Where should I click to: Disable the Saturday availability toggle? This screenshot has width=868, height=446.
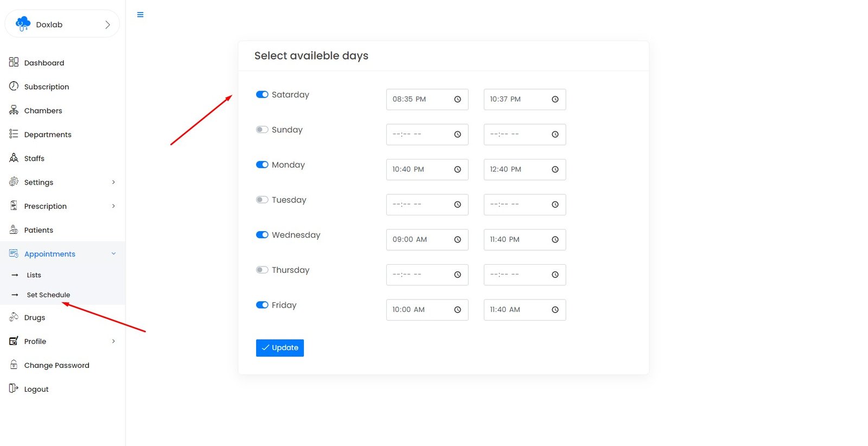[x=262, y=94]
